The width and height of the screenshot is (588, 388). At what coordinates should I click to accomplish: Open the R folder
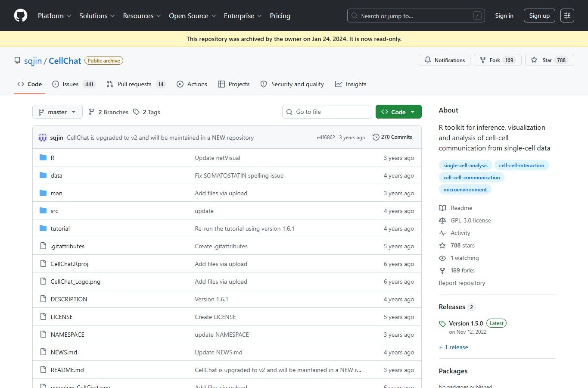click(53, 158)
